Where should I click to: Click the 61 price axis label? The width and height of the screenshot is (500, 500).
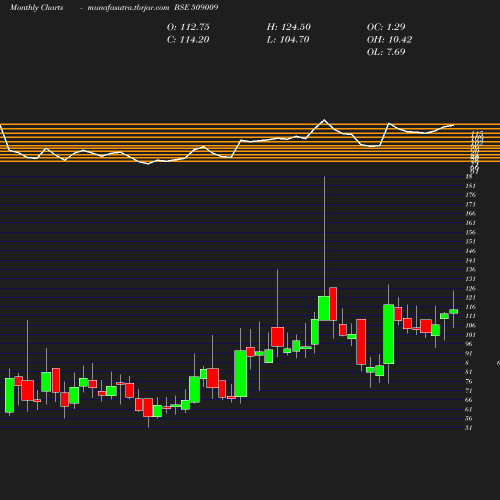469,409
